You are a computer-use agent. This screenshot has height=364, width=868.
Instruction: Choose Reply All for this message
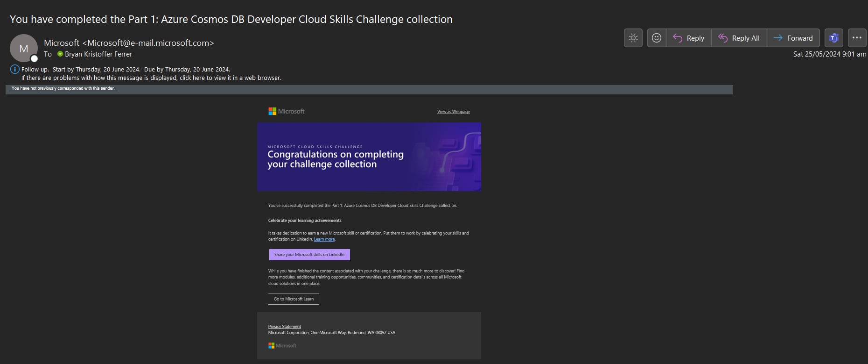click(x=739, y=38)
